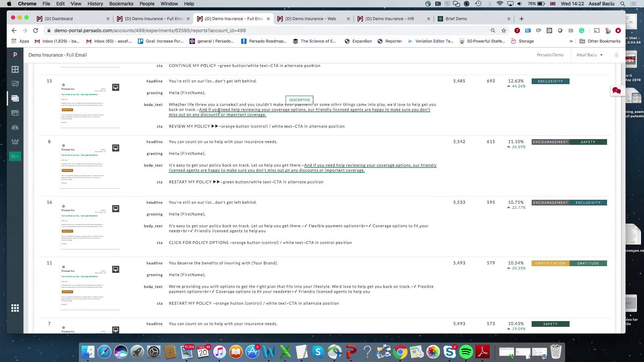Open the red chat bubble widget
The image size is (644, 362).
(x=616, y=90)
